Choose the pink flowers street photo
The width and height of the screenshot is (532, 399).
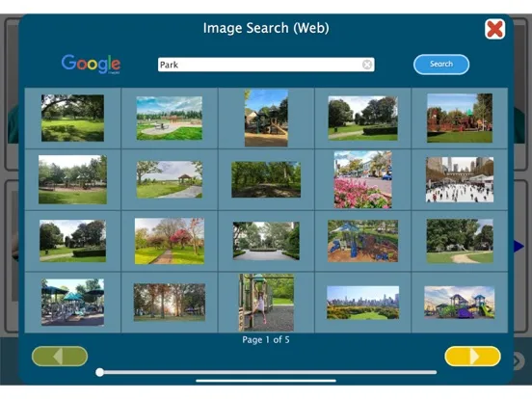pyautogui.click(x=362, y=179)
